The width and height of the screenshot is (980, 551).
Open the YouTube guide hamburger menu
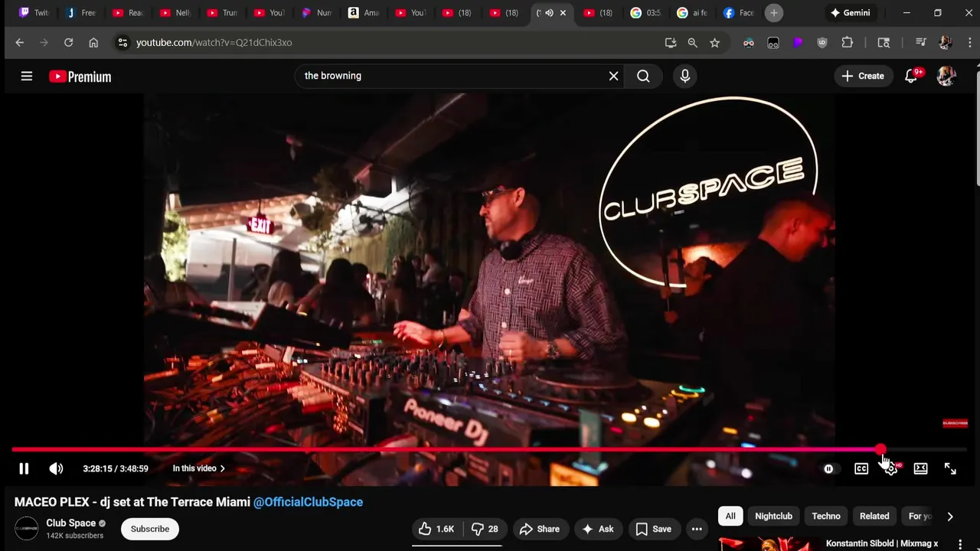pos(27,76)
